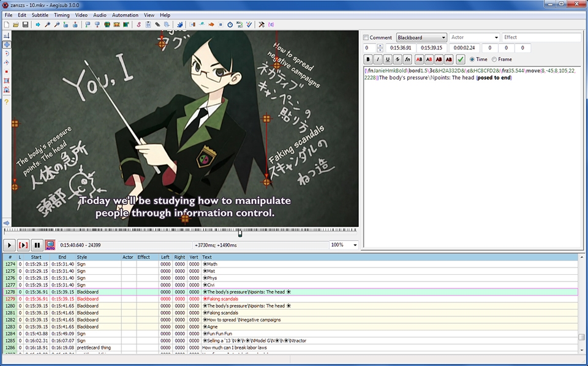Toggle bold with the B button
The image size is (588, 366).
368,59
